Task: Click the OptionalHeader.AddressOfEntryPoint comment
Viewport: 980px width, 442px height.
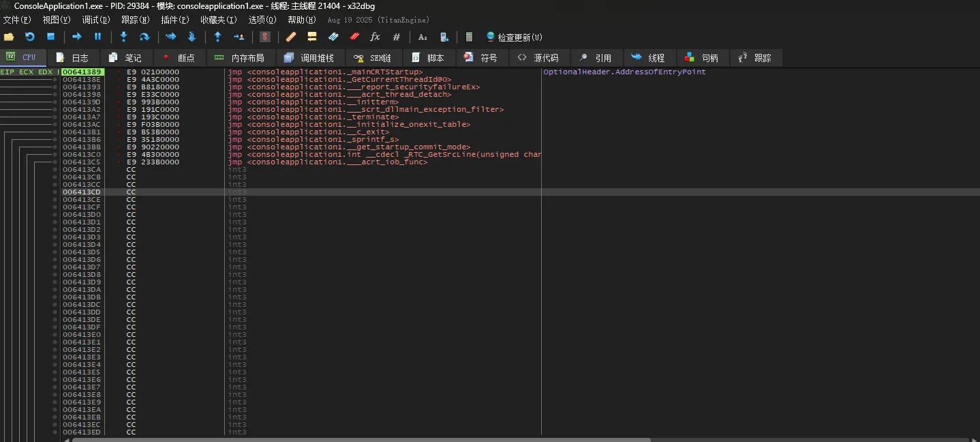Action: click(624, 72)
